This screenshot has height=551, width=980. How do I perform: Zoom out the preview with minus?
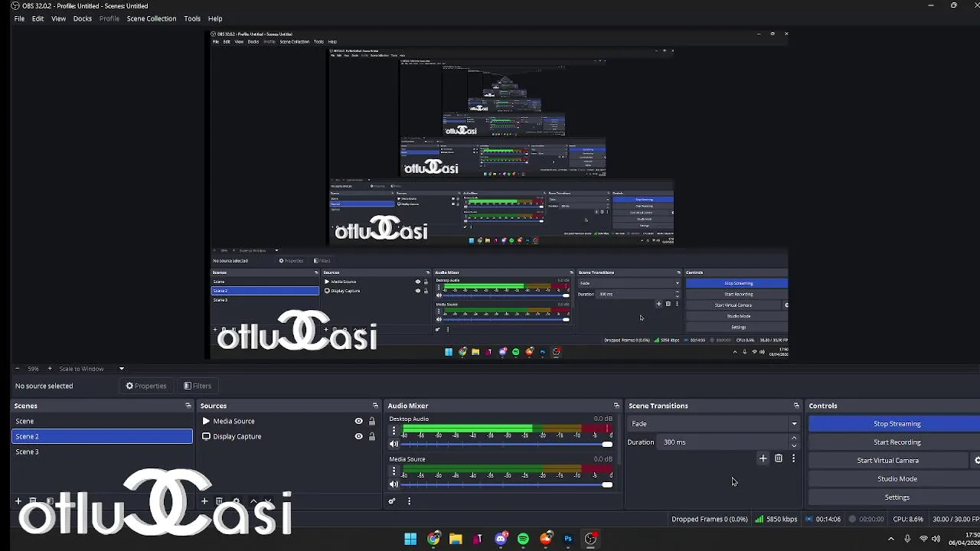point(17,369)
